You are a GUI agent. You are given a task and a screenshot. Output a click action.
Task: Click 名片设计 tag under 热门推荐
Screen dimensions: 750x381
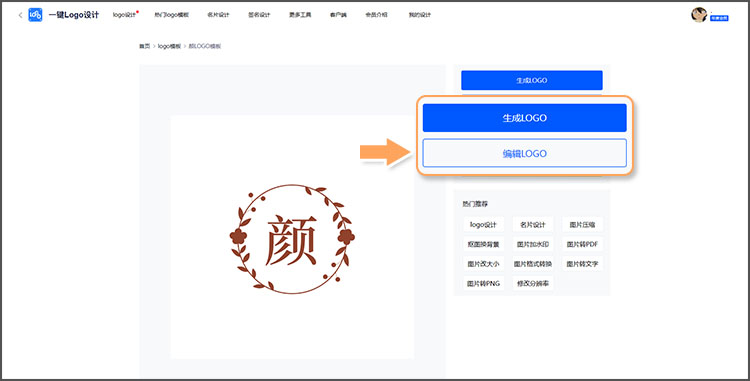533,225
